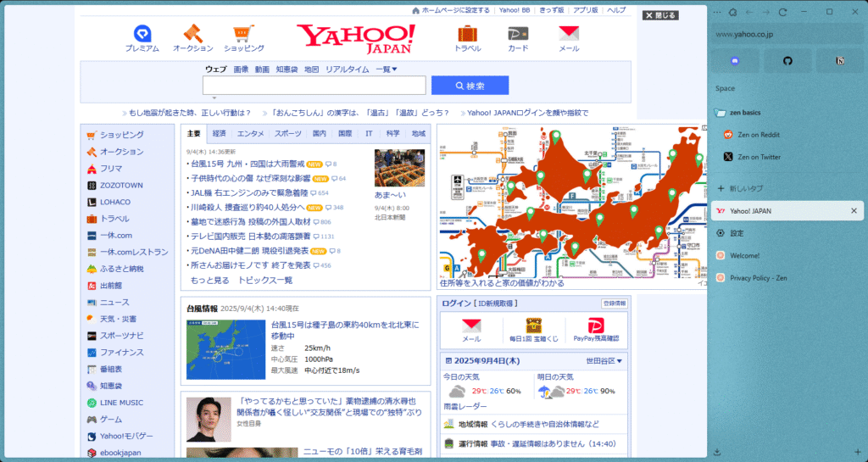This screenshot has width=868, height=462.
Task: Switch to the IT news tab
Action: coord(369,133)
